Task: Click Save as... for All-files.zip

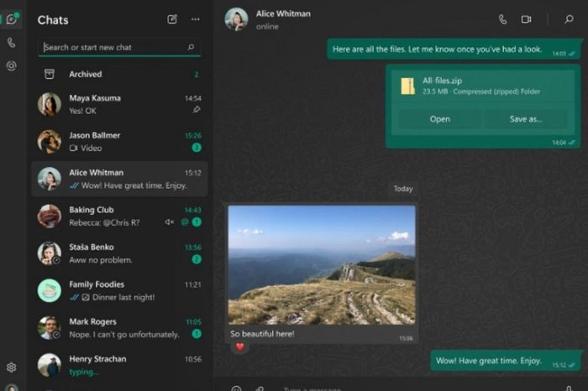Action: point(526,119)
